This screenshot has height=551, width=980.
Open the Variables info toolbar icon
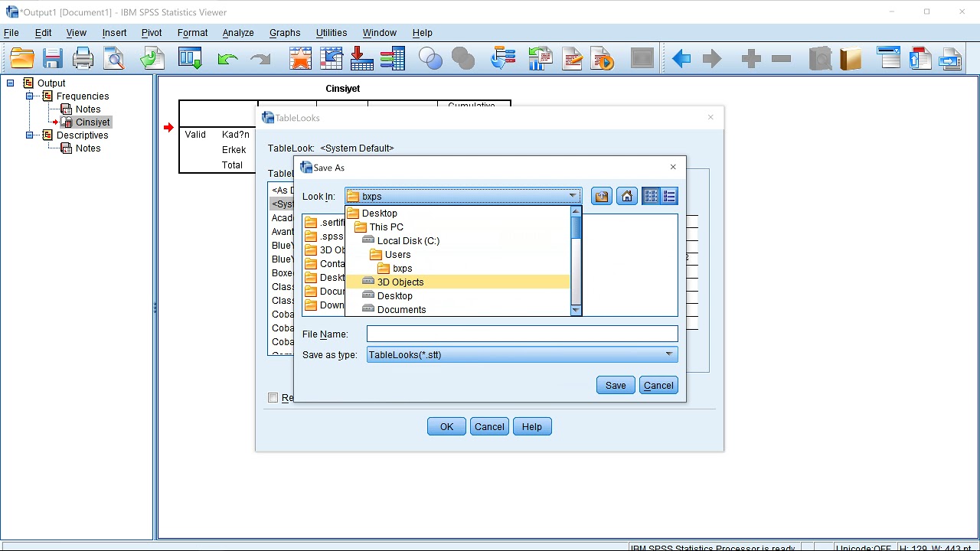point(392,58)
